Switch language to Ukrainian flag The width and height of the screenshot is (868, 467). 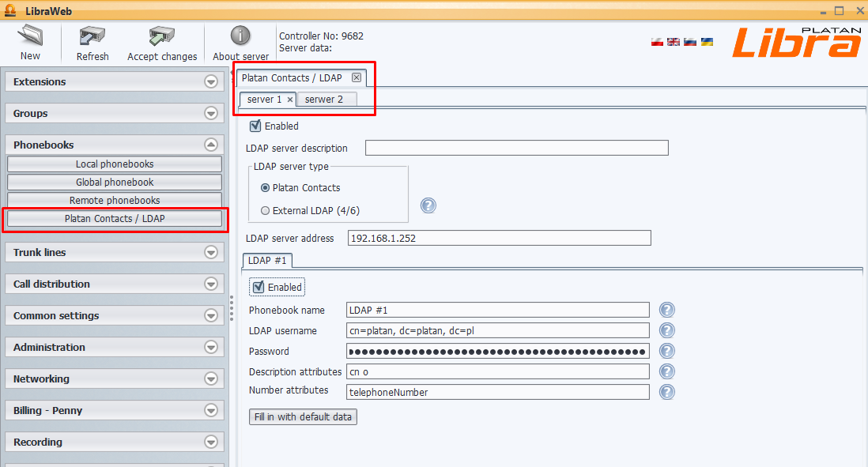[707, 42]
